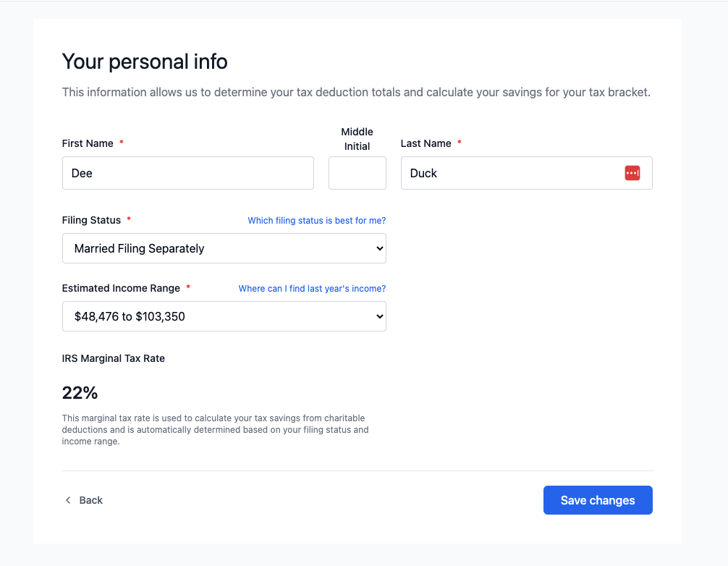Click the arrow on the $48,476 to $103,350 select
This screenshot has height=566, width=728.
pos(379,316)
